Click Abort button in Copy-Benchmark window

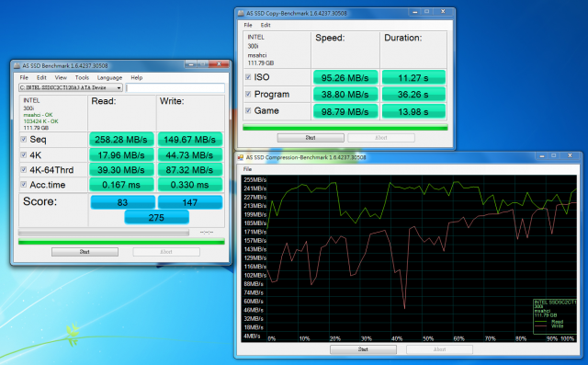tap(381, 138)
